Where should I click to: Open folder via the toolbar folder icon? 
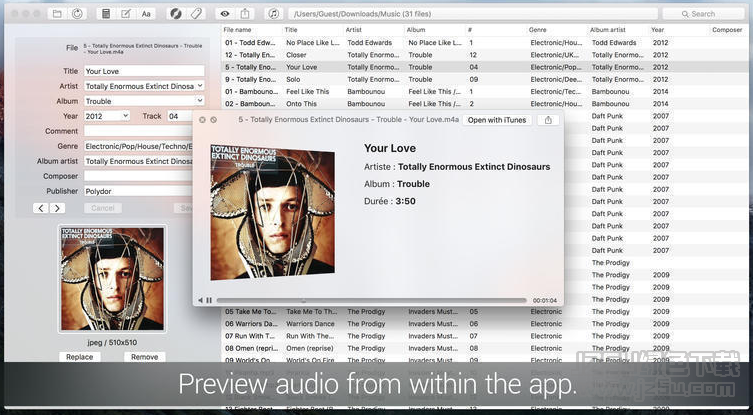[x=57, y=14]
